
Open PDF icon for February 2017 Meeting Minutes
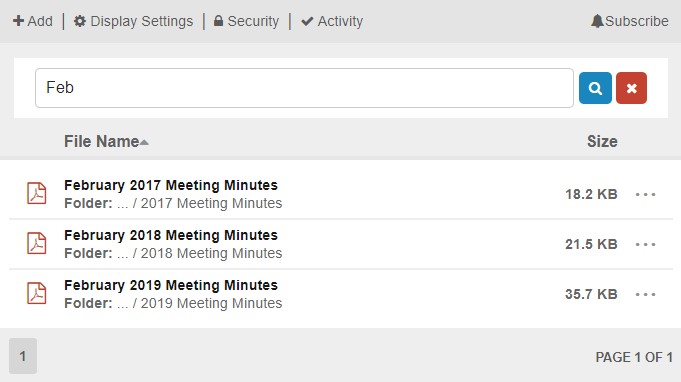point(36,193)
